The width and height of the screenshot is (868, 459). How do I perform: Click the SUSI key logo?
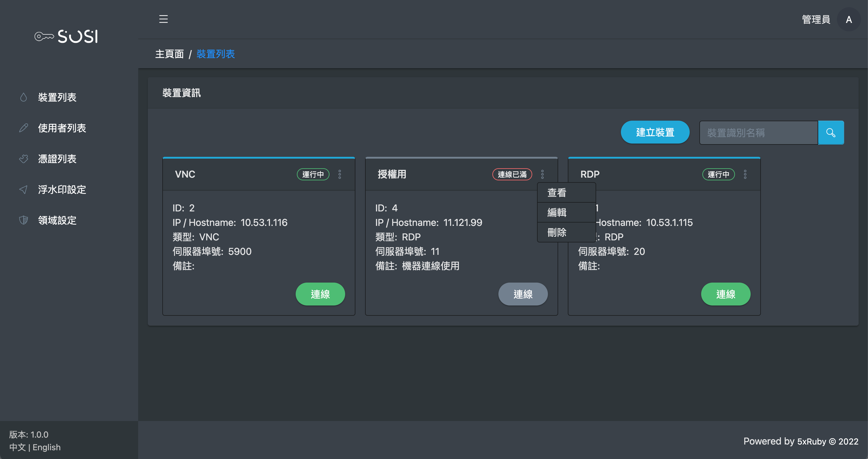[66, 36]
